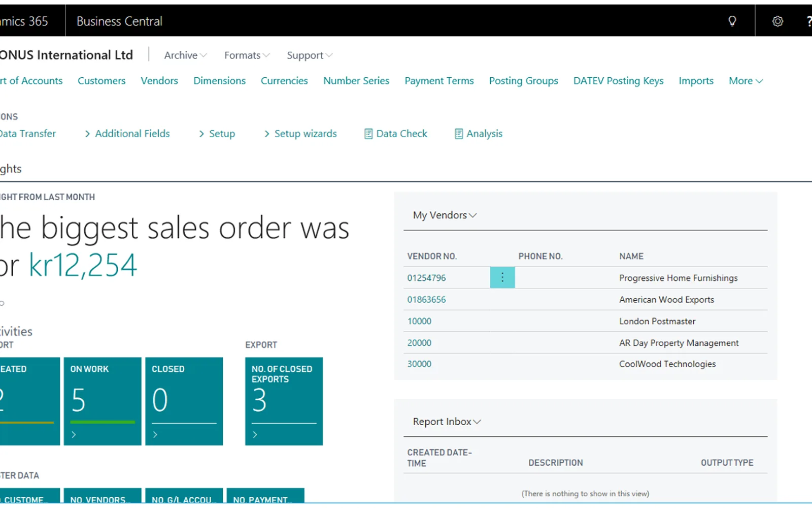Open the settings gear icon
This screenshot has height=508, width=812.
[777, 21]
